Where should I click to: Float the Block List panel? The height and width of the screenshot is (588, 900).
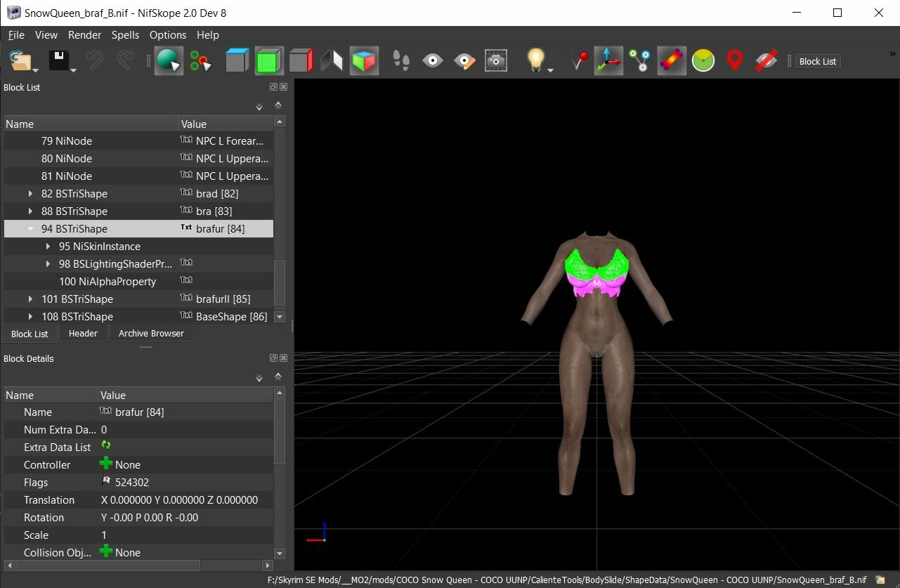pyautogui.click(x=273, y=87)
